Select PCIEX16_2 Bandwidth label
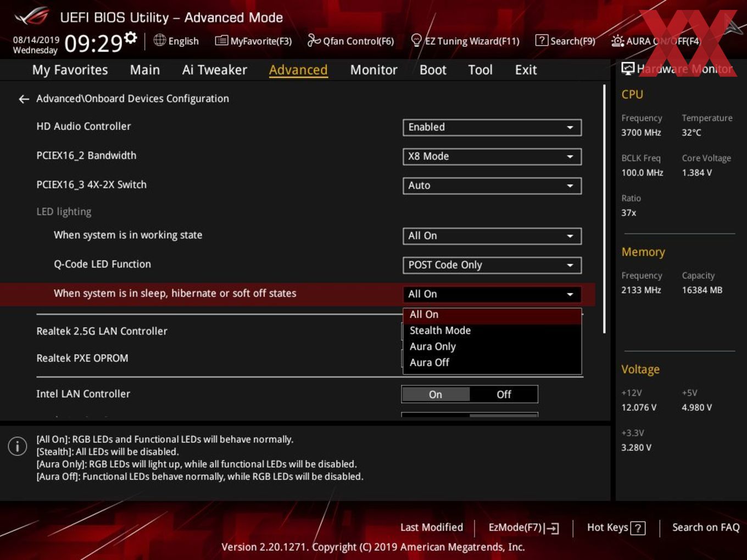The width and height of the screenshot is (747, 560). click(x=86, y=155)
